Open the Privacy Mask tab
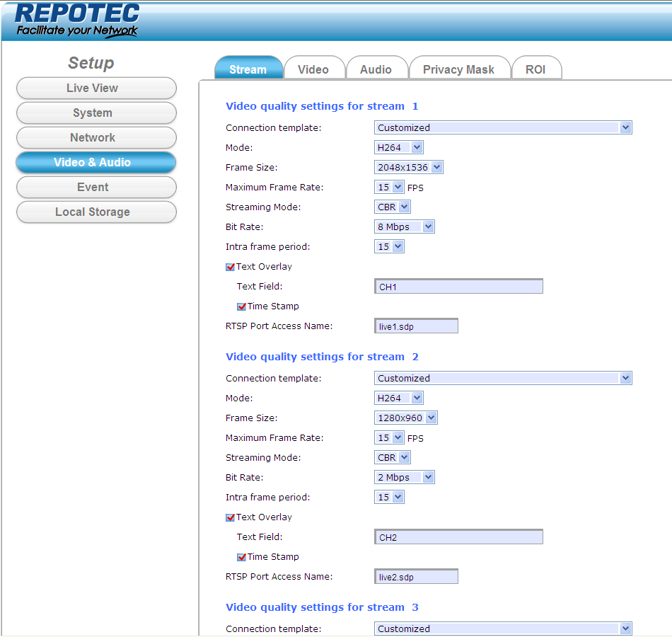The height and width of the screenshot is (637, 672). tap(458, 69)
